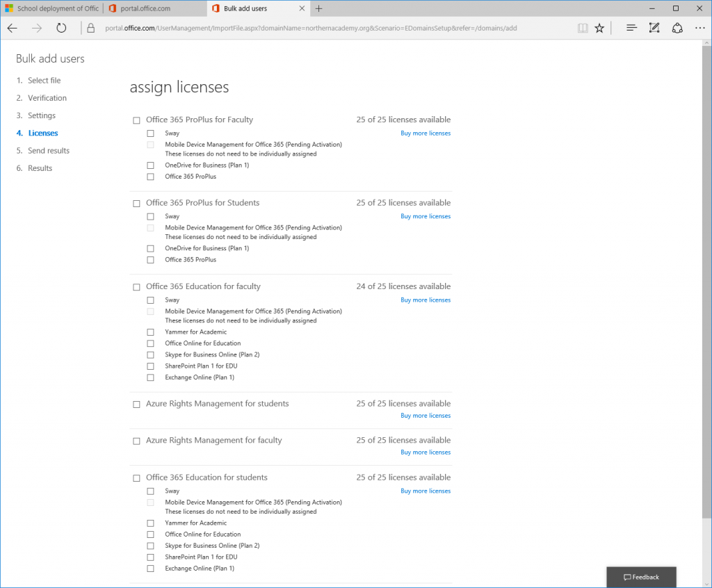Make a Web Note pen icon
Screen dimensions: 712x588
(x=654, y=28)
